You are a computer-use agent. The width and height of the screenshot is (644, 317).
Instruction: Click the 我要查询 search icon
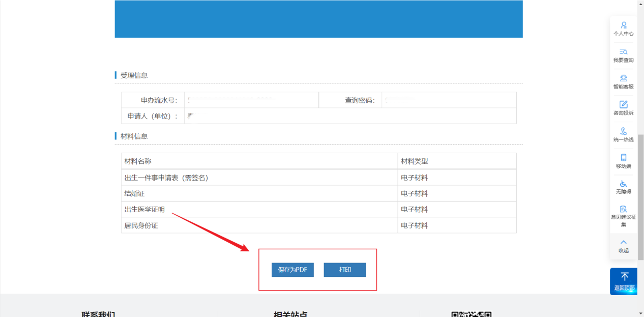tap(623, 52)
